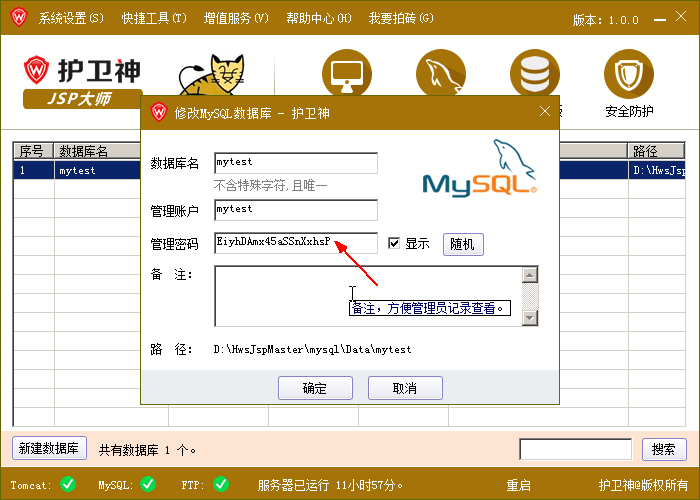Click the 护卫神@版权所有 text
This screenshot has width=700, height=500.
[643, 485]
